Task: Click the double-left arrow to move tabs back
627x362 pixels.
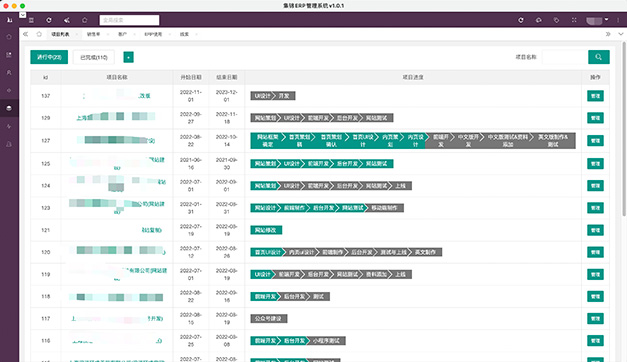Action: pyautogui.click(x=25, y=34)
